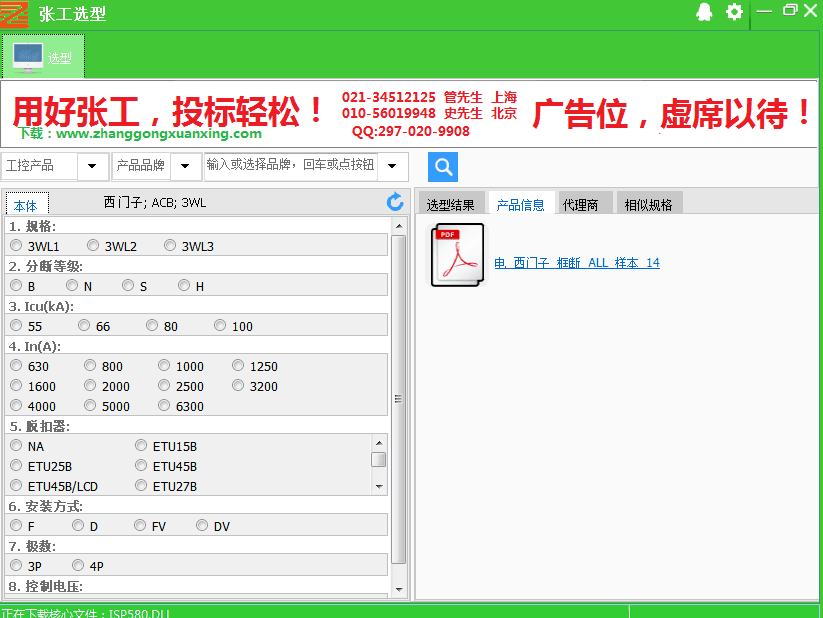Choose breaking level H
The width and height of the screenshot is (823, 618).
tap(184, 285)
